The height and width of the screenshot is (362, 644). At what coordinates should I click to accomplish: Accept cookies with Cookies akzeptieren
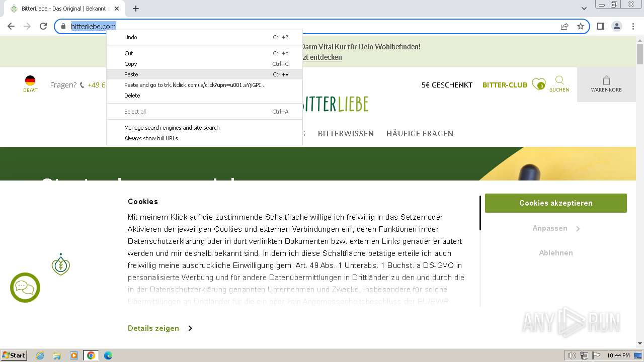[556, 203]
